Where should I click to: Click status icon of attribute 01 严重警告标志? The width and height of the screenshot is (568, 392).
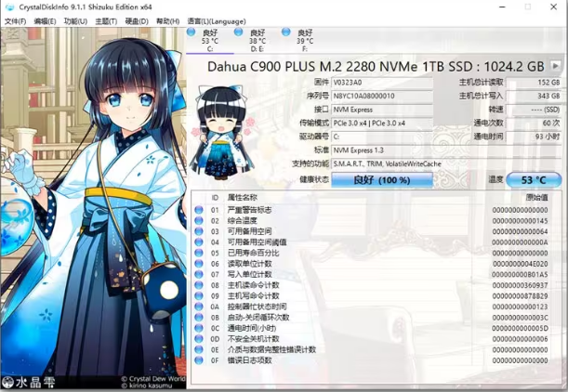coord(199,210)
